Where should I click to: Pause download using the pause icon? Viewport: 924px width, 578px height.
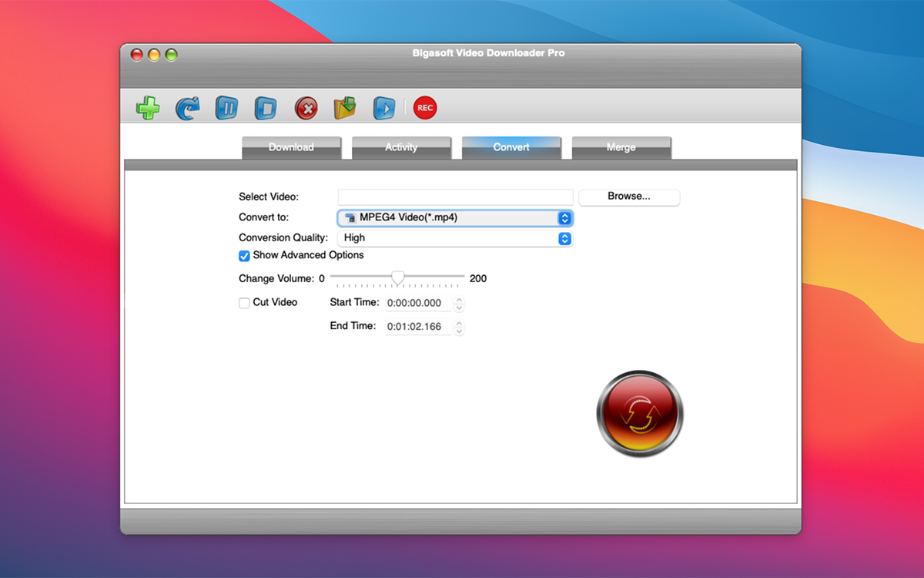[x=226, y=108]
